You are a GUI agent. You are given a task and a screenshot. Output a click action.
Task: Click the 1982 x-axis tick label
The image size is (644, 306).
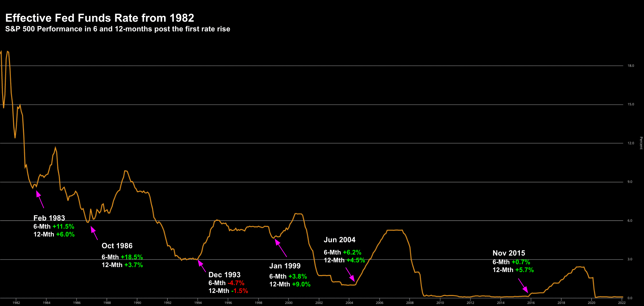[16, 303]
